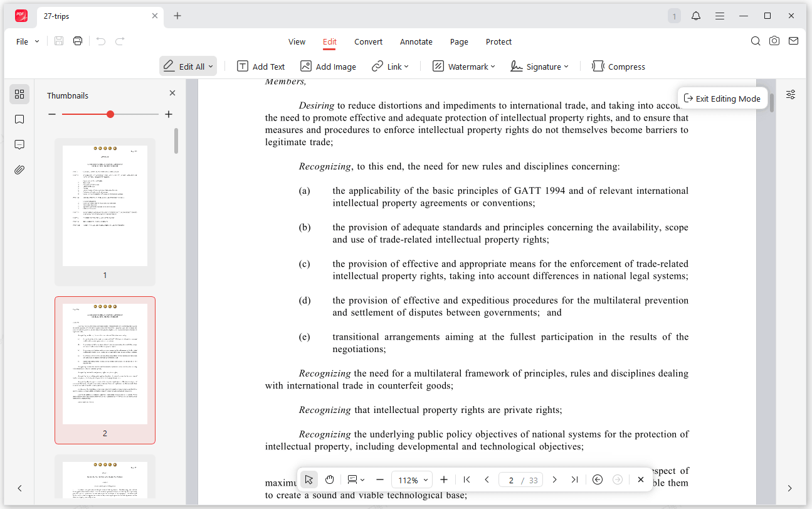Click the thumbnail size slider handle
Image resolution: width=812 pixels, height=509 pixels.
tap(110, 114)
